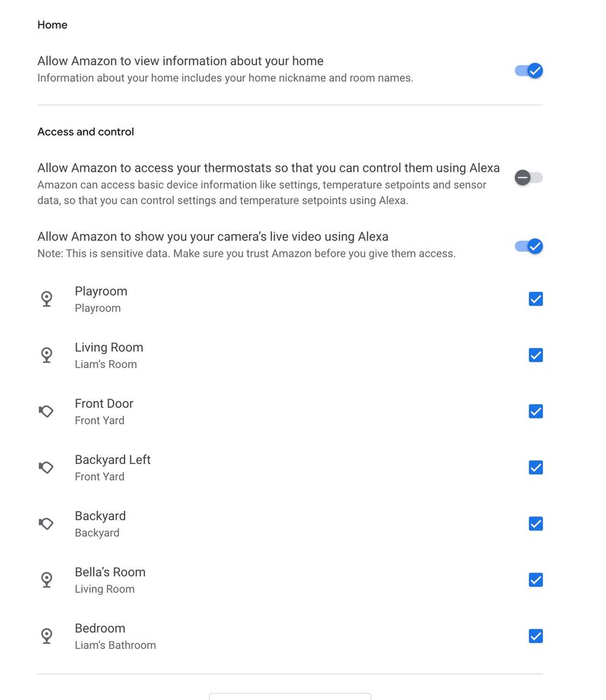The width and height of the screenshot is (606, 700).
Task: Click the partially visible button at bottom
Action: pyautogui.click(x=289, y=696)
